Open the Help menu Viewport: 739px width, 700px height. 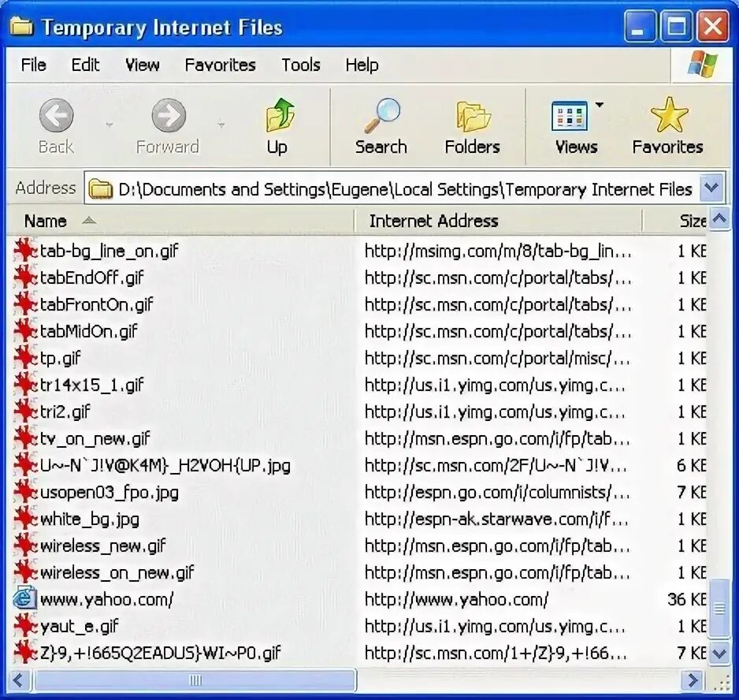pyautogui.click(x=362, y=65)
